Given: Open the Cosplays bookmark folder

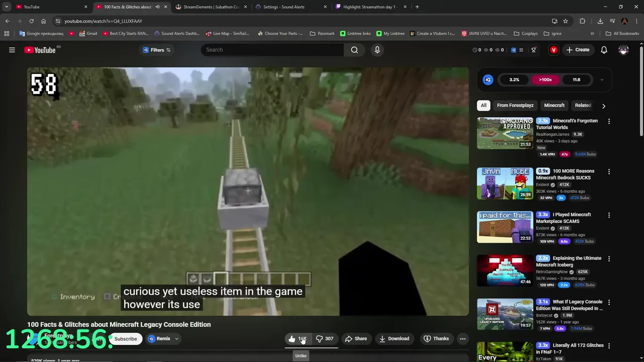Looking at the screenshot, I should pyautogui.click(x=525, y=34).
